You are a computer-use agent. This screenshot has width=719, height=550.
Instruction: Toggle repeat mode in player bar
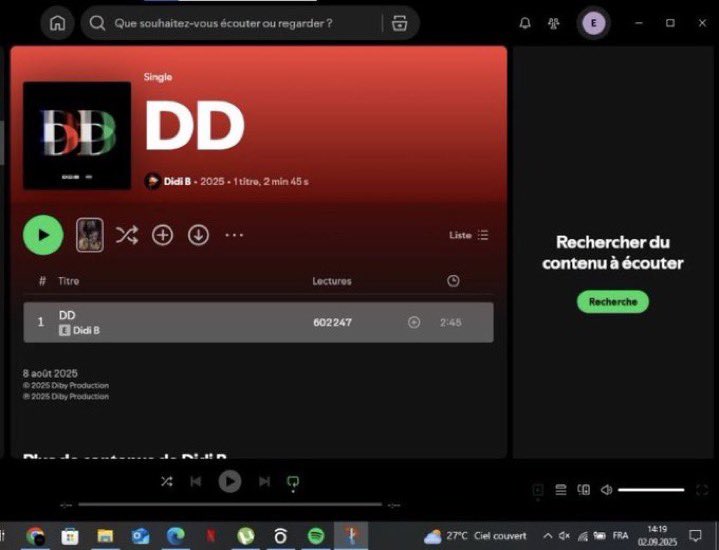(293, 482)
